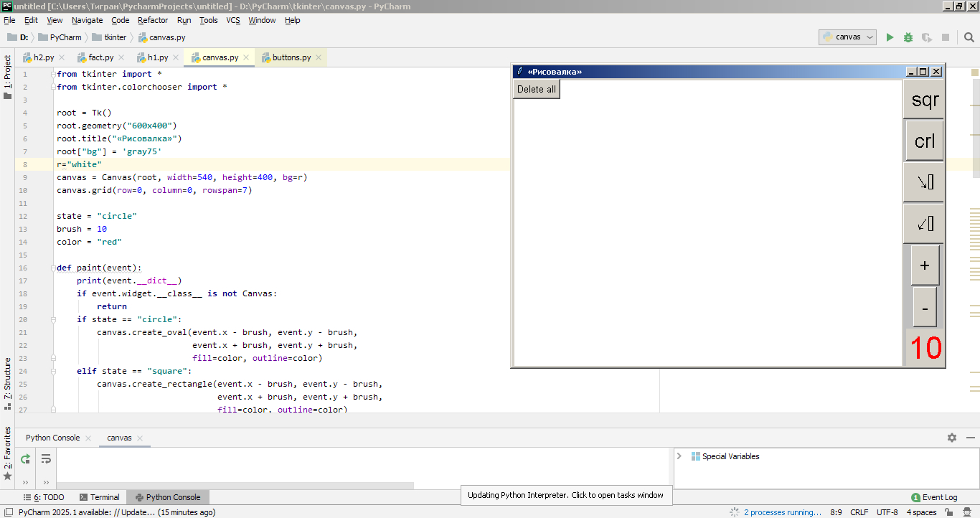Click the ↘ arrow button in Рисовалка
Screen dimensions: 980x518
click(925, 182)
